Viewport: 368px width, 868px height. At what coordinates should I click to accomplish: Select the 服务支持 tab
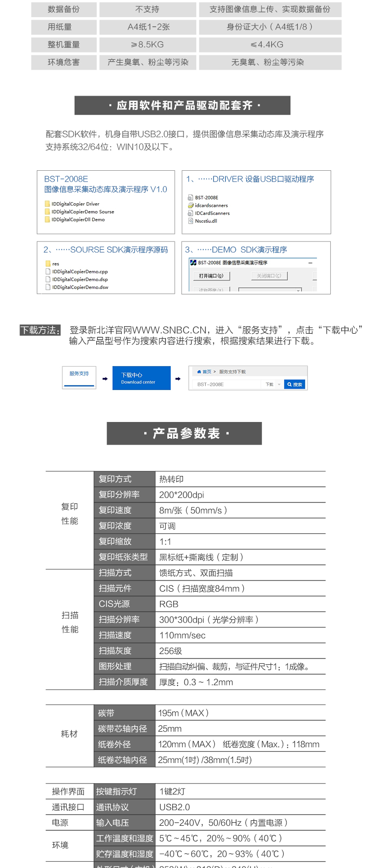[79, 377]
